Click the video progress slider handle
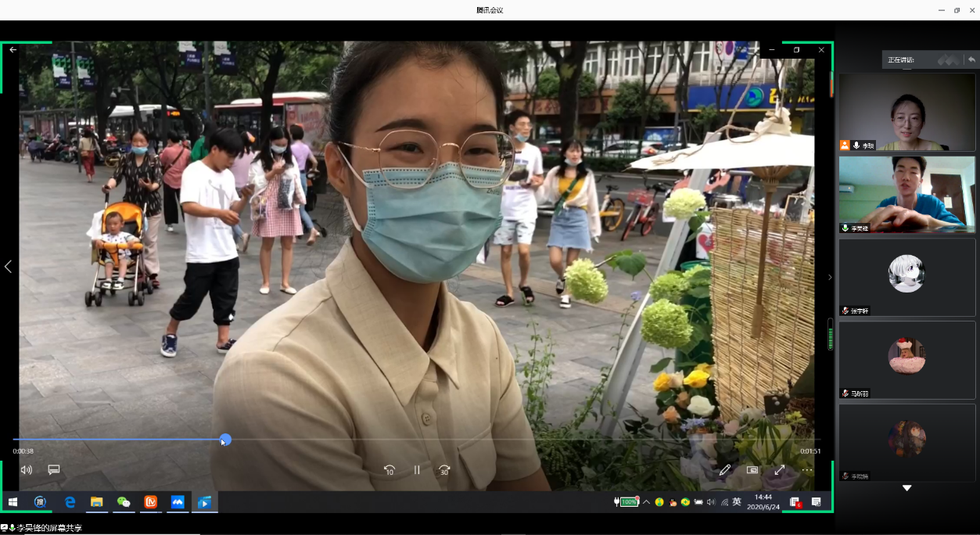Viewport: 980px width, 535px height. coord(225,440)
